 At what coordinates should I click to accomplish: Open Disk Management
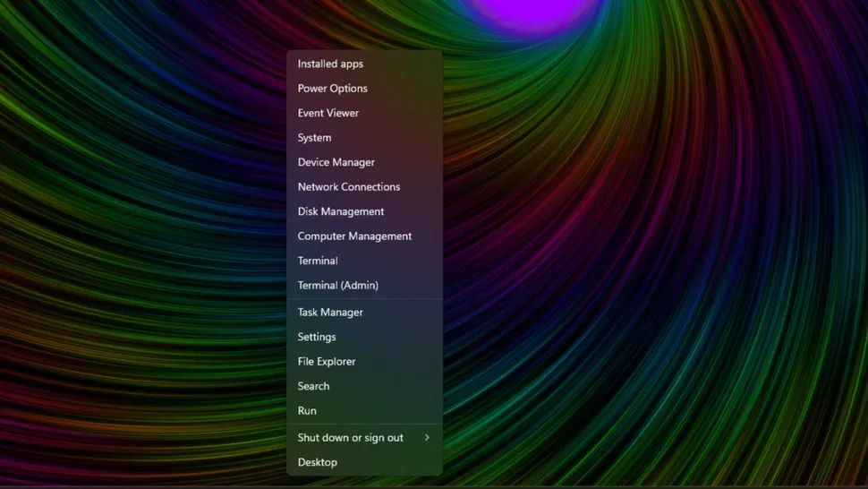(x=340, y=212)
